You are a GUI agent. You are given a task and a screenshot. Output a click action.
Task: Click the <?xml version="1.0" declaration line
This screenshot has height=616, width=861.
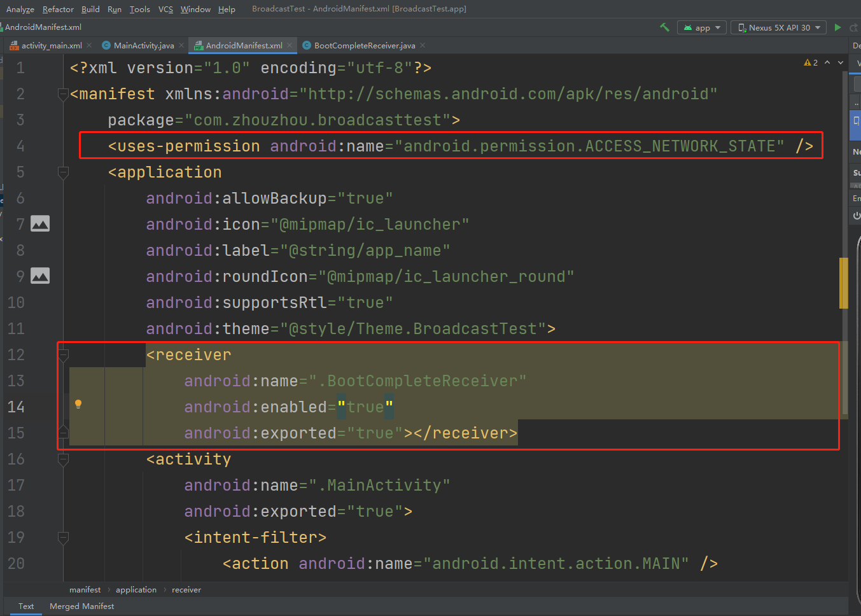[x=251, y=68]
